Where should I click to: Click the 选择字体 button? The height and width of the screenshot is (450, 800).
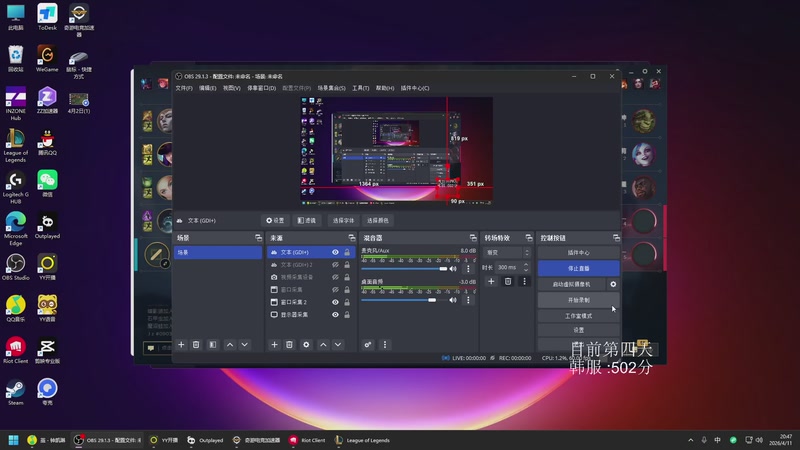click(343, 220)
